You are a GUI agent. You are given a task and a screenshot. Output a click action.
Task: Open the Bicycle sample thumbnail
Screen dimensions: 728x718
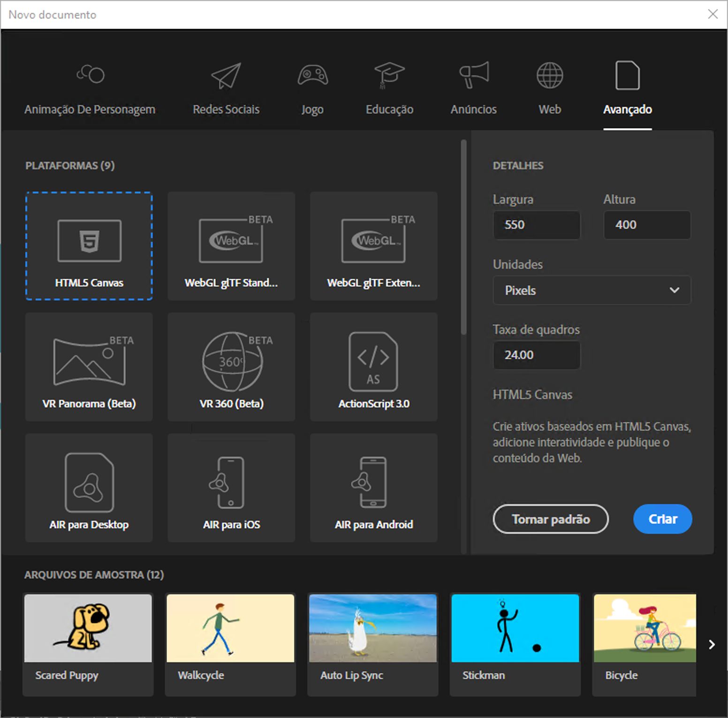click(x=645, y=628)
